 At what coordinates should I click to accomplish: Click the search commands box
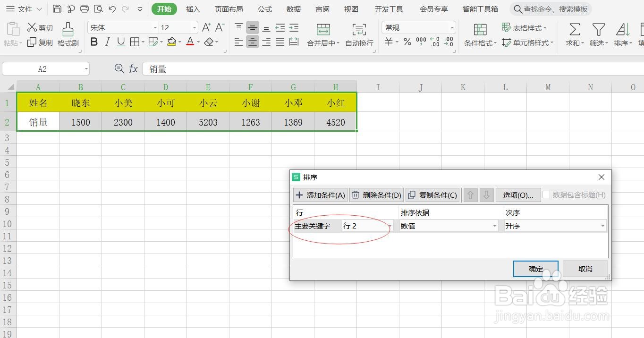[551, 9]
